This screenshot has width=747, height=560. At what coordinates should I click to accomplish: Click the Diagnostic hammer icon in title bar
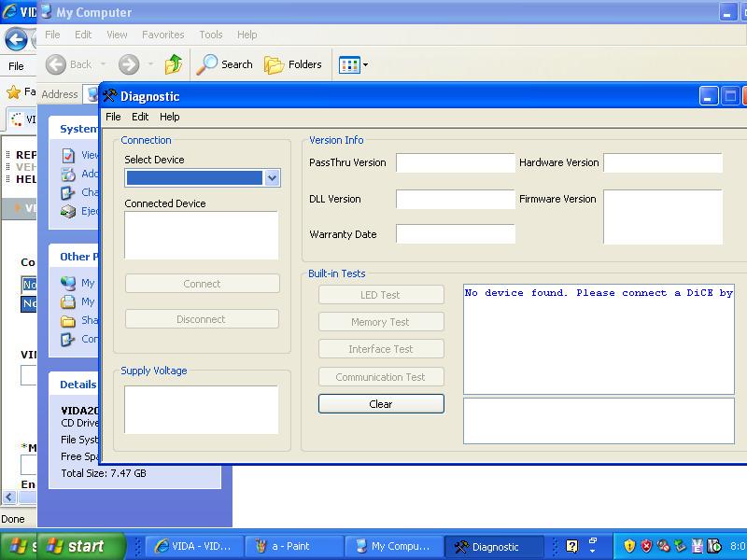coord(109,96)
